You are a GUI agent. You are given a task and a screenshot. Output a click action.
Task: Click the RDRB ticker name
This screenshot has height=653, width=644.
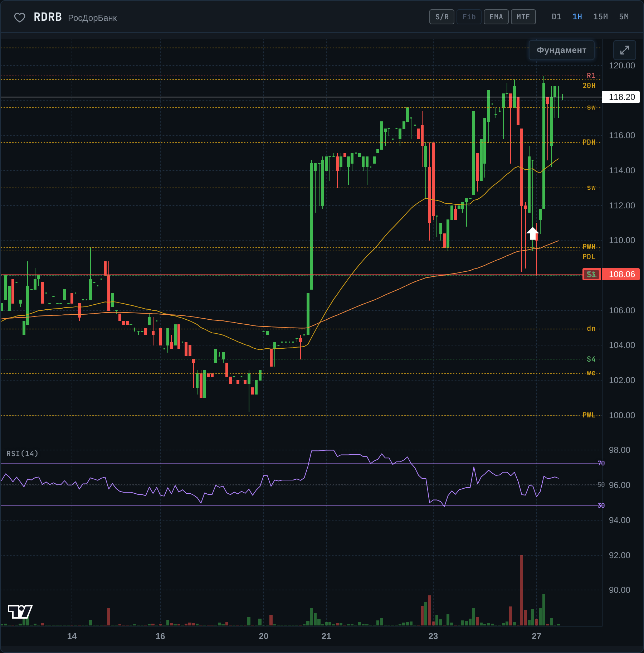pyautogui.click(x=48, y=17)
